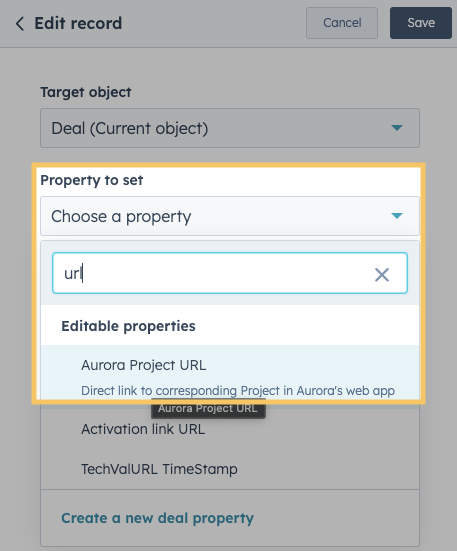The image size is (457, 551).
Task: Clear the search text with the X icon
Action: [x=382, y=274]
